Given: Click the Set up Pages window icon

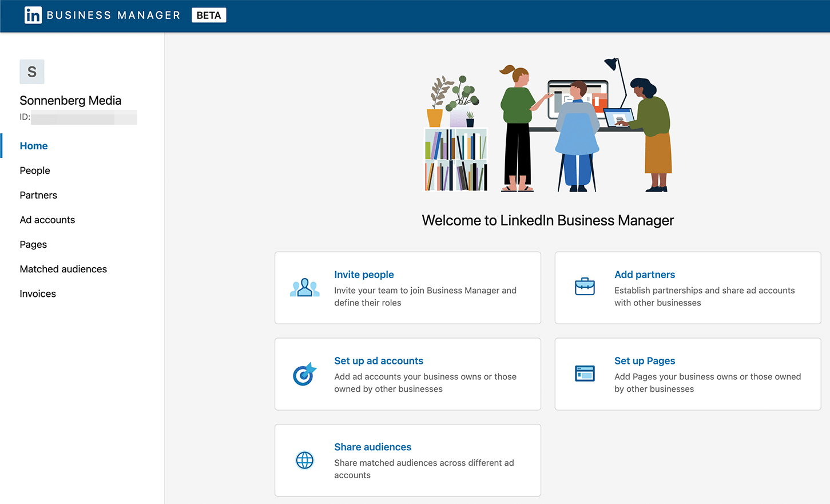Looking at the screenshot, I should pos(585,374).
